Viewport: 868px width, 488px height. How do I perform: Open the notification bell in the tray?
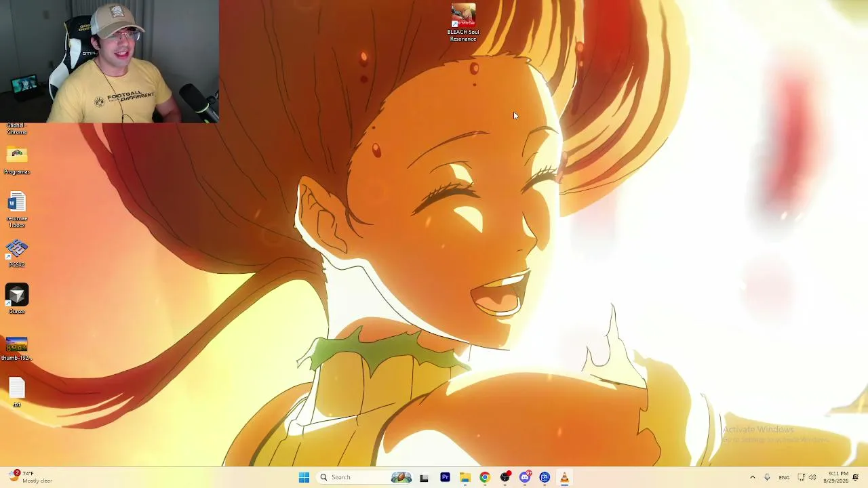pyautogui.click(x=856, y=477)
